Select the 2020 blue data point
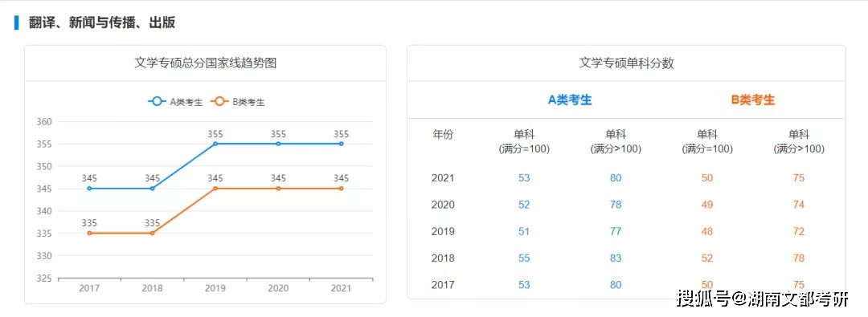The height and width of the screenshot is (317, 868). coord(278,144)
